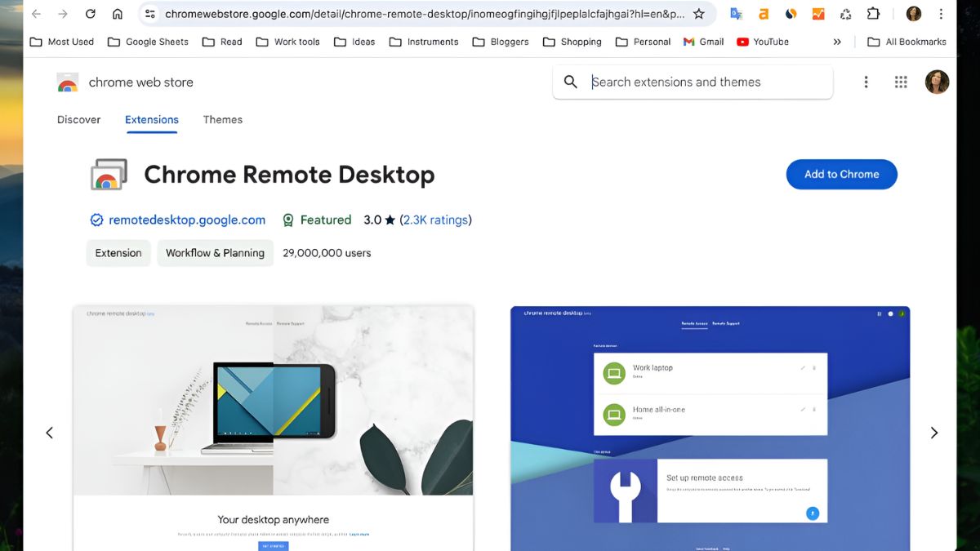
Task: Open the Extensions puzzle piece menu
Action: point(873,14)
